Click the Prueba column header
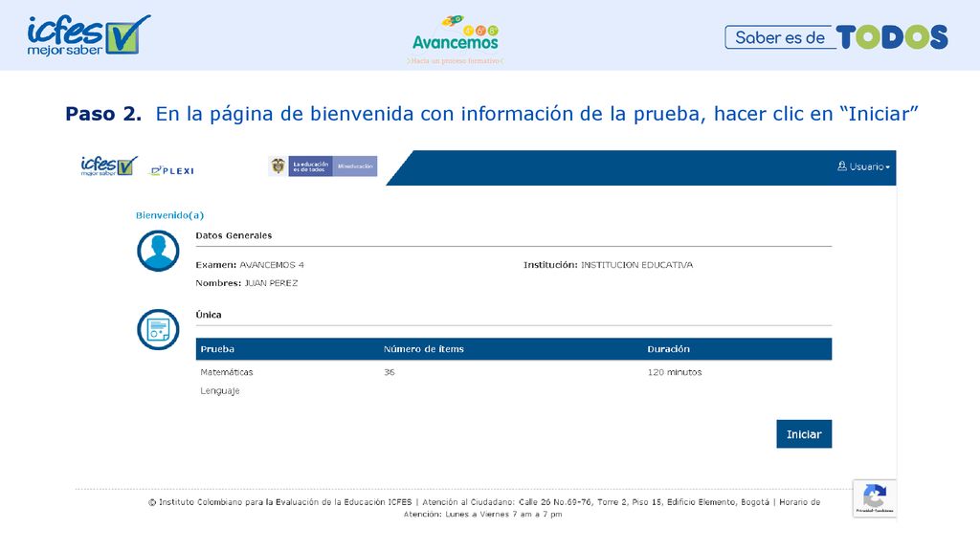Screen dimensions: 980x551 click(x=217, y=349)
